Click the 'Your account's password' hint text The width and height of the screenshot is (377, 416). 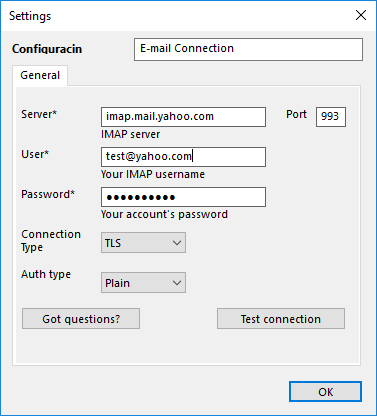click(x=164, y=214)
